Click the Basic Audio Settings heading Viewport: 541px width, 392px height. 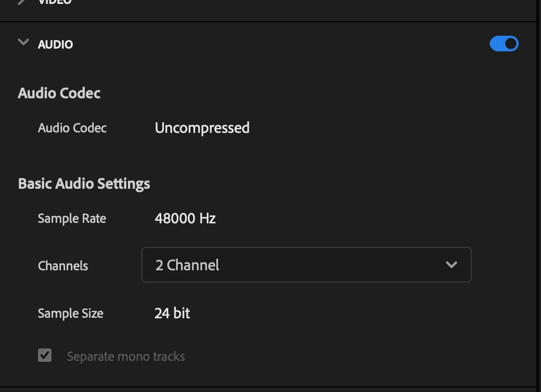coord(84,184)
